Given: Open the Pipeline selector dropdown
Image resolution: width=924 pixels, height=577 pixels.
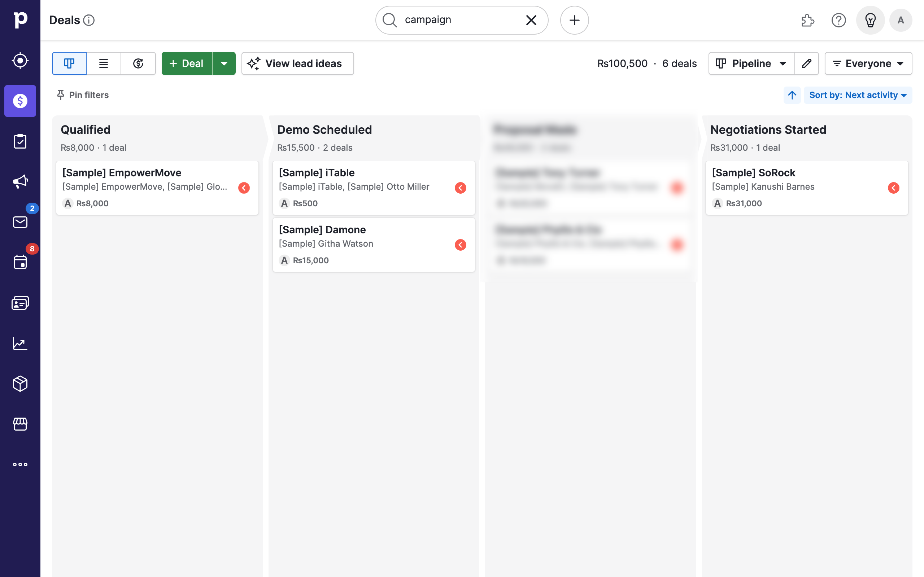Looking at the screenshot, I should pos(751,63).
